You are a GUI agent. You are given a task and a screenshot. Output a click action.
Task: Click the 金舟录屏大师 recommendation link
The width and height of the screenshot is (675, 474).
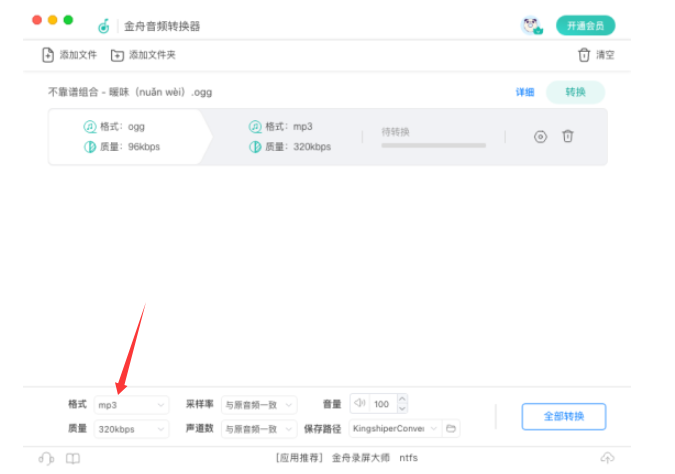tap(361, 458)
